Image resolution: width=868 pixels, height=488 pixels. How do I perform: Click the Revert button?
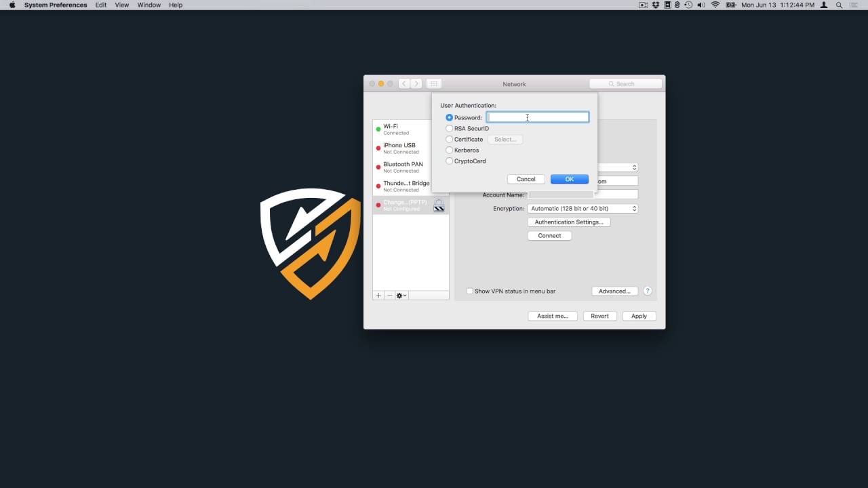(x=599, y=316)
